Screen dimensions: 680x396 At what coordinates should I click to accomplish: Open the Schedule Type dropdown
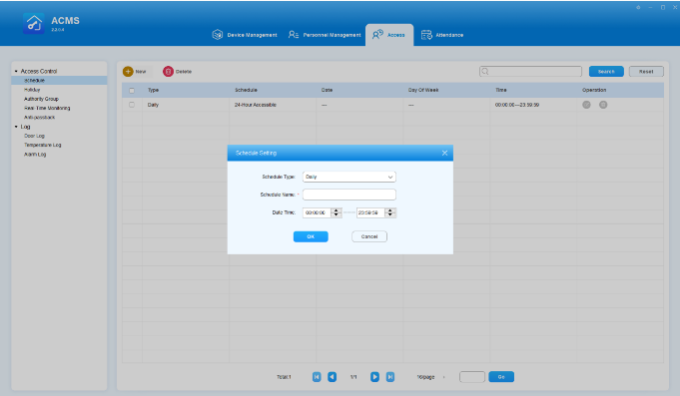349,177
